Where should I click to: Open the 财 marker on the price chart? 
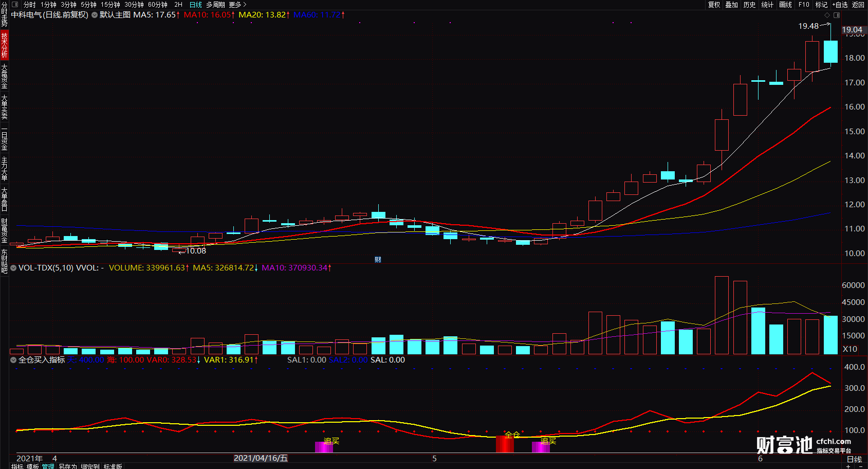pos(378,260)
